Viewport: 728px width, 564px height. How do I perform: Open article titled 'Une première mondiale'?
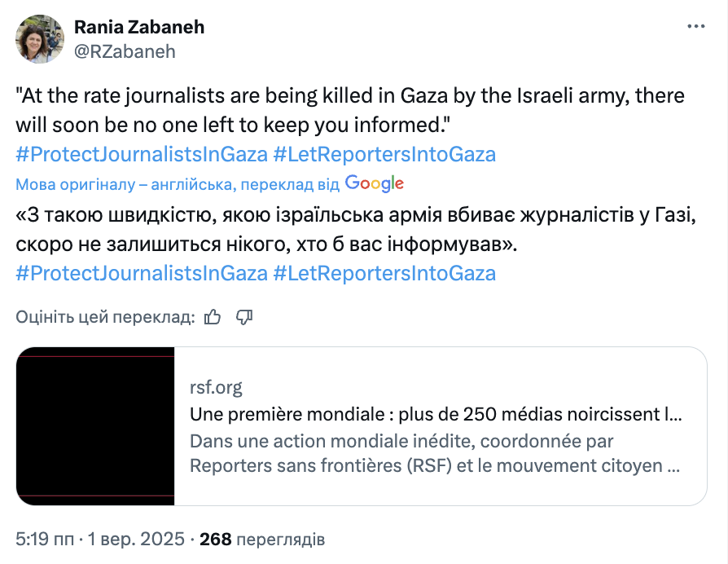[x=436, y=414]
